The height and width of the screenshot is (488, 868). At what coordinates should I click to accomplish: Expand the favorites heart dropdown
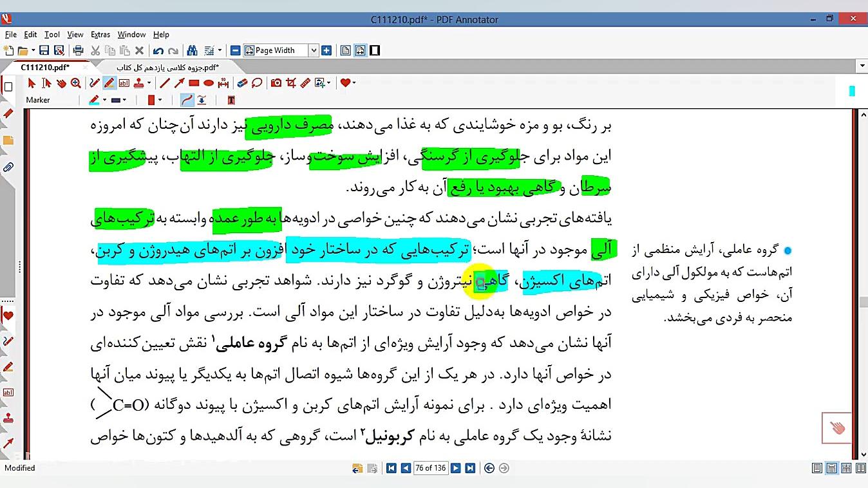click(x=354, y=83)
